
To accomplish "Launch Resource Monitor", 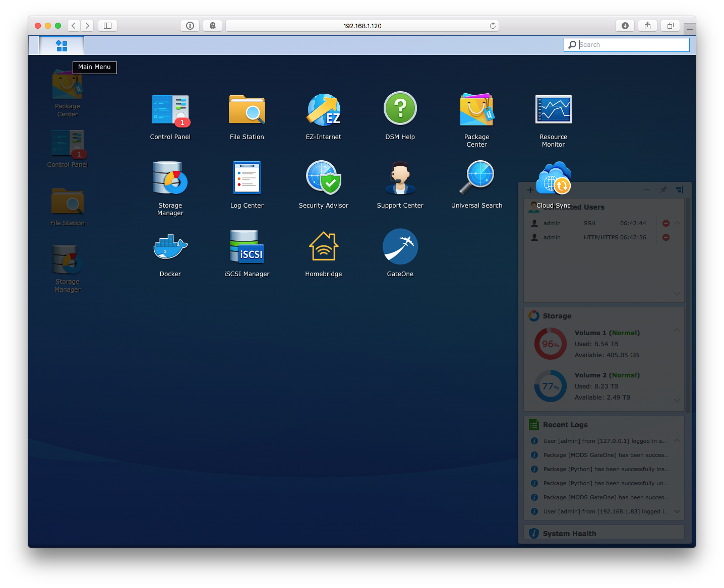I will (554, 120).
